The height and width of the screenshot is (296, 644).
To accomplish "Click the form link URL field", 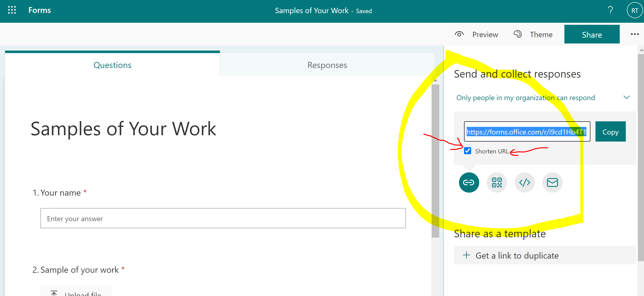I will 527,132.
